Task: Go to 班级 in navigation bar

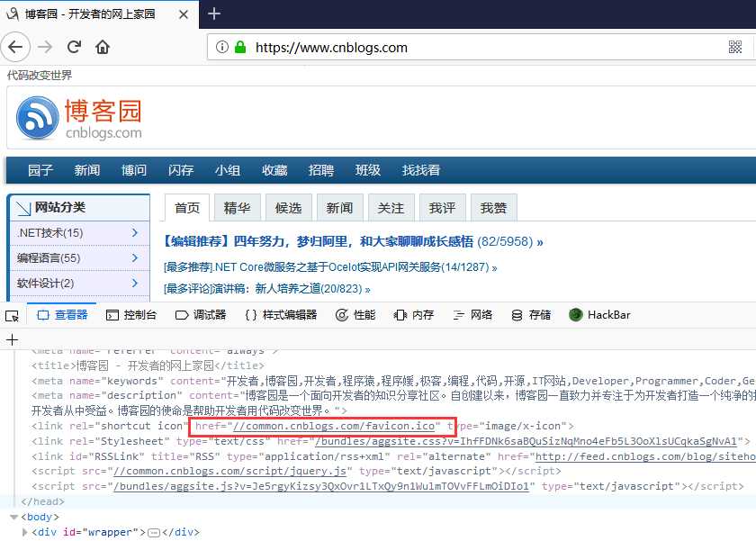Action: 368,170
